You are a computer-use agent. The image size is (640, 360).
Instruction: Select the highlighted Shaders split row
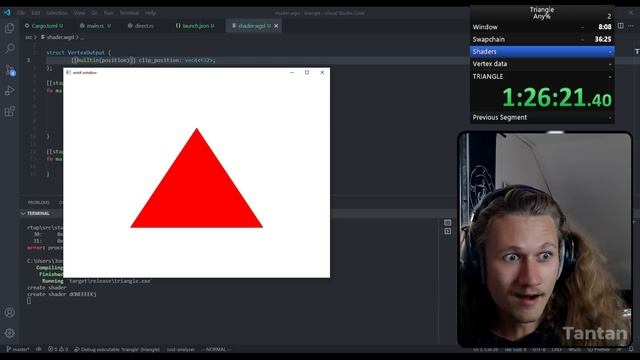(542, 51)
